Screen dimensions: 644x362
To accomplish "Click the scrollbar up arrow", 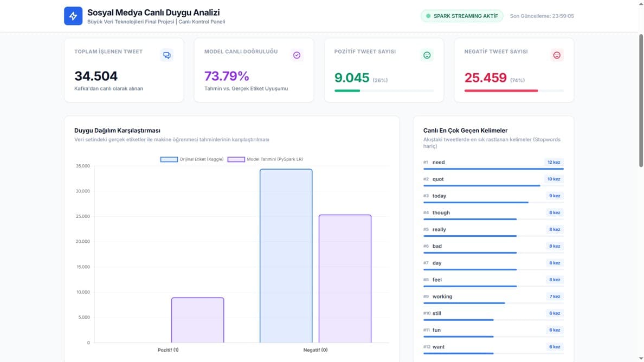I will click(x=641, y=3).
